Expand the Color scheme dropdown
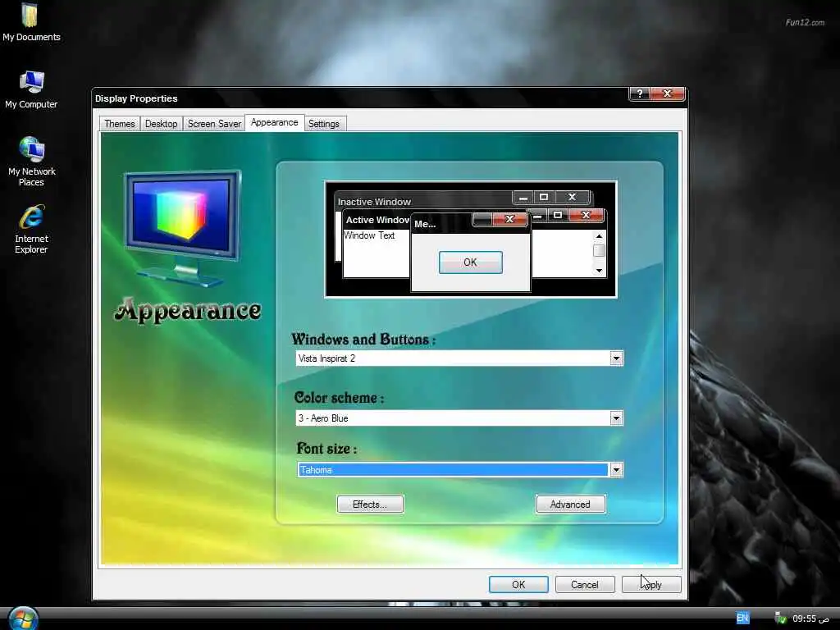Viewport: 840px width, 630px height. (x=616, y=418)
